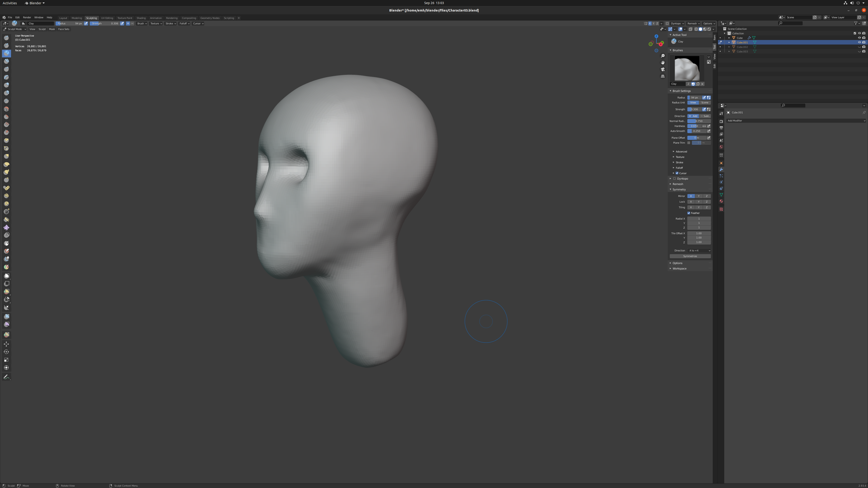Adjust the Hardness slider in Brush Settings

point(694,126)
